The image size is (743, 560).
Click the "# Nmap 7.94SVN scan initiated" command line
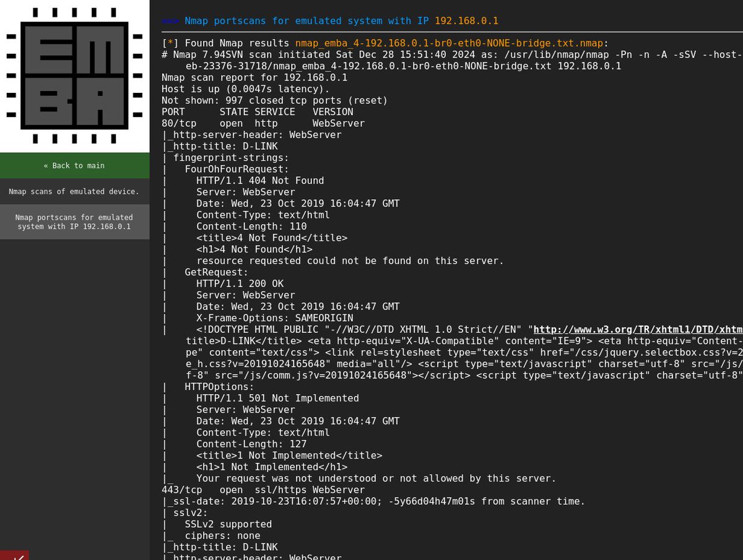click(452, 60)
